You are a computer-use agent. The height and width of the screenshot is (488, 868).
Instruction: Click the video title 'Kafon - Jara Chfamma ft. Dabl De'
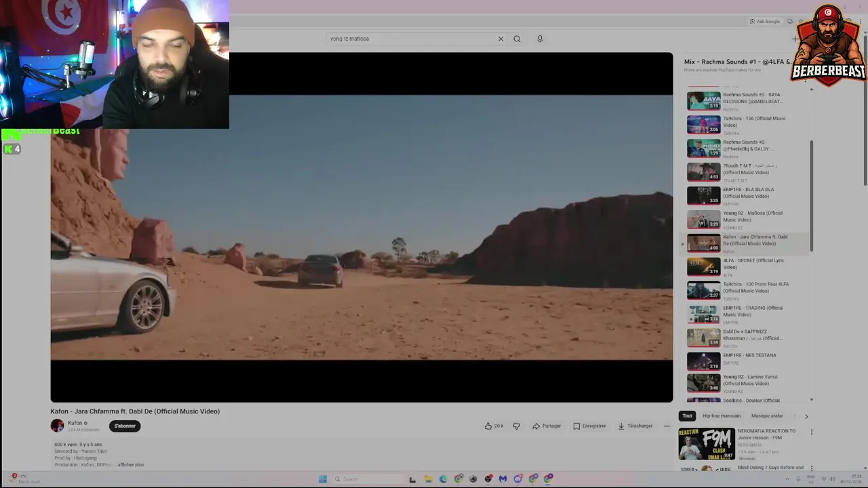135,411
